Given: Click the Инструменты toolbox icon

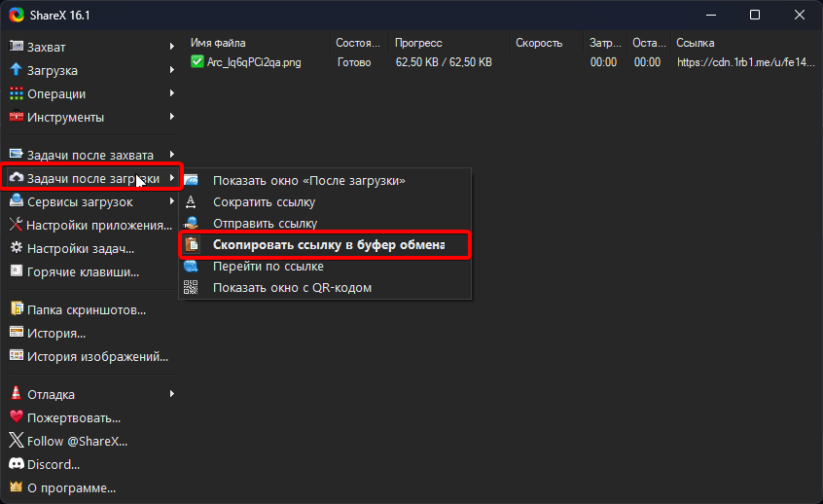Looking at the screenshot, I should pos(17,117).
